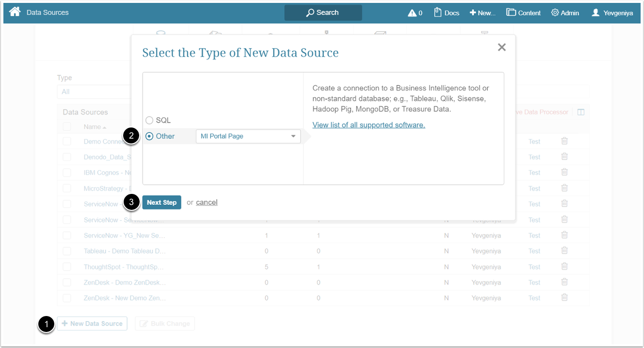
Task: Open the New... dropdown in header
Action: pyautogui.click(x=483, y=13)
